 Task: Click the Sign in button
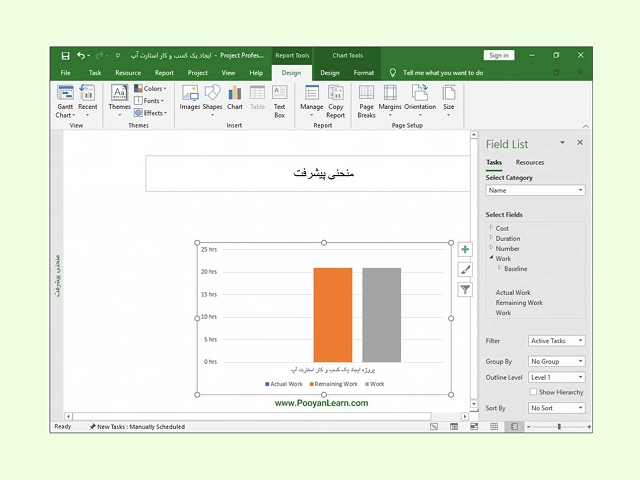click(498, 55)
